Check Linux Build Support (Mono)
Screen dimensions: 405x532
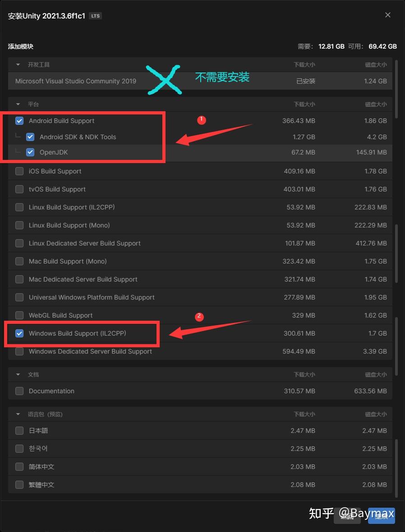click(19, 225)
